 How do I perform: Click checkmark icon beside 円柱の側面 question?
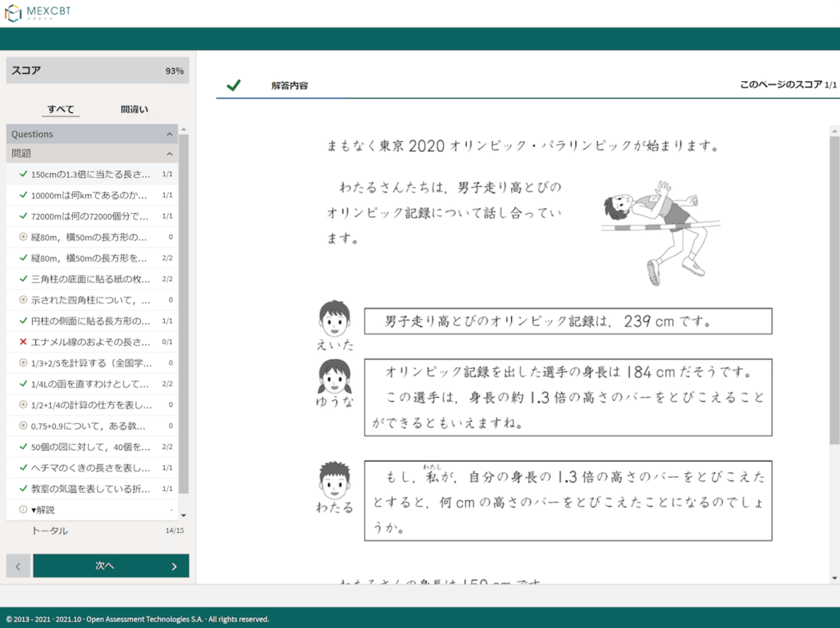pos(23,321)
